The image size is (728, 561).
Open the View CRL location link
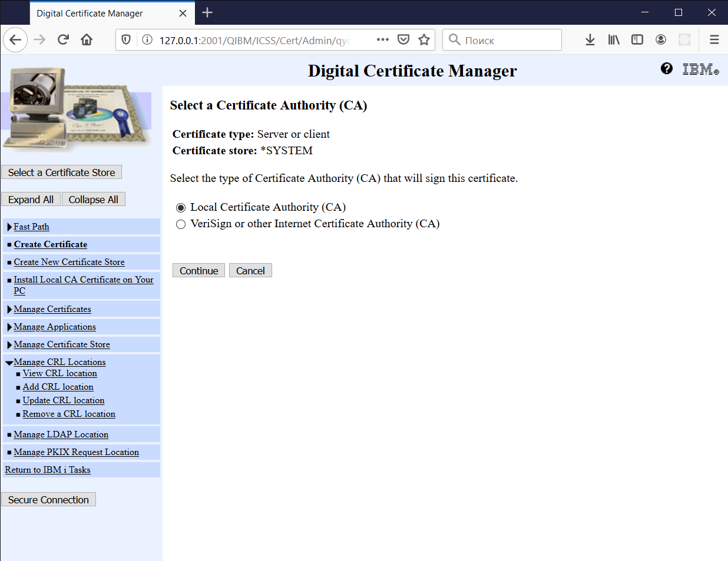click(x=60, y=373)
